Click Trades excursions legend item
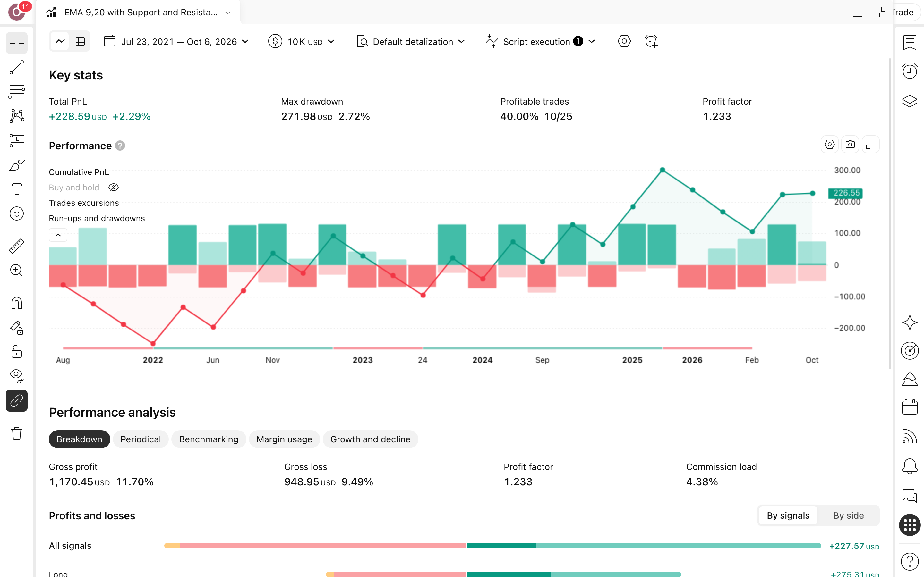Screen dimensions: 924x577 pyautogui.click(x=84, y=203)
